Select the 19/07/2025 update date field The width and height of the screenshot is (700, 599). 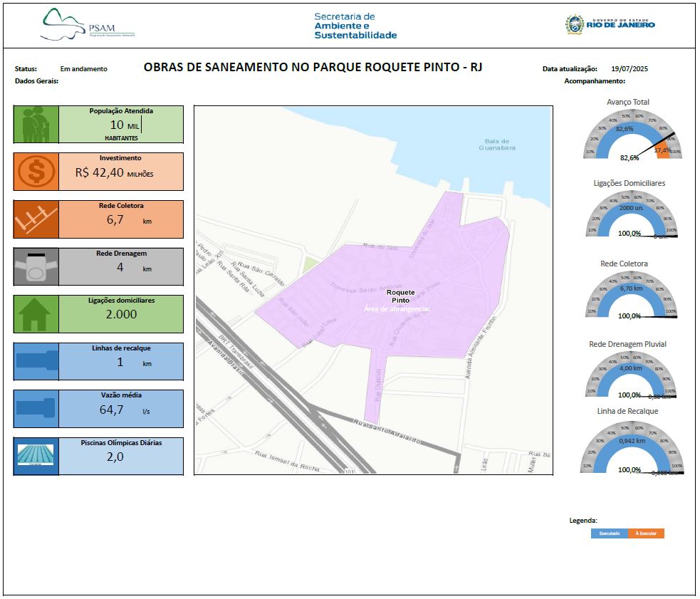click(x=630, y=69)
